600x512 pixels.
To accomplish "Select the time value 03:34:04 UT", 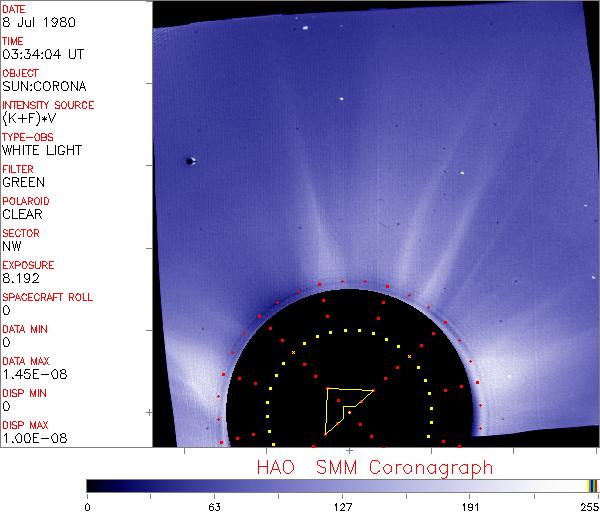I will click(x=41, y=54).
